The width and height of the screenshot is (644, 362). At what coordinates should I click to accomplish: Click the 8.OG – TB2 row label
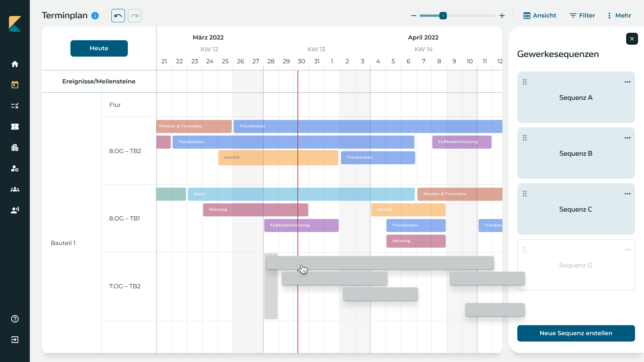coord(125,151)
